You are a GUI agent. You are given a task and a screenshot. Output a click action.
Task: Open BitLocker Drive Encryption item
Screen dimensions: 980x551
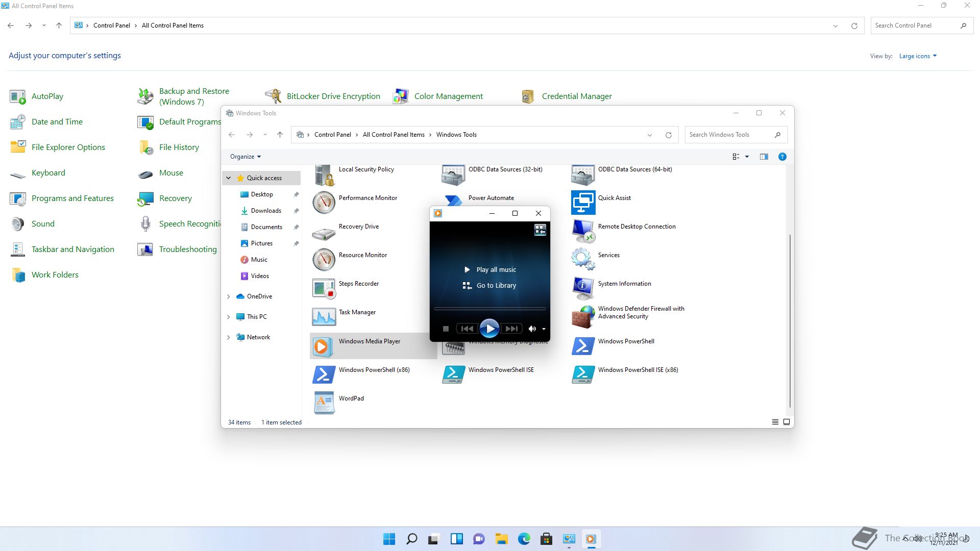click(x=323, y=96)
